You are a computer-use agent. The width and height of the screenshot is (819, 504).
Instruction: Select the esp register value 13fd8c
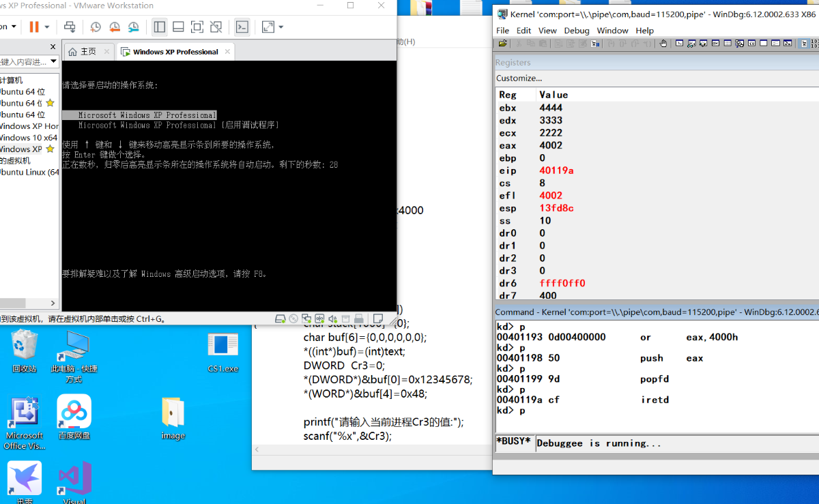(556, 208)
